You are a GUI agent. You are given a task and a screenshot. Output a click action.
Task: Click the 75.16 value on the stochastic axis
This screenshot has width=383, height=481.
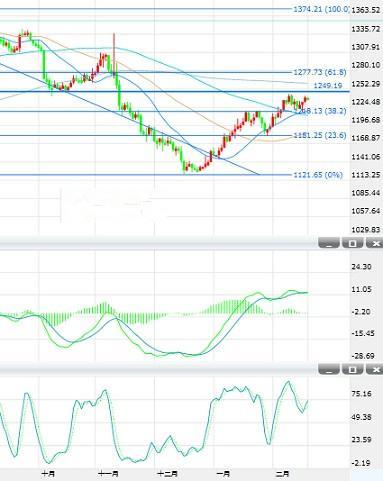tap(361, 394)
